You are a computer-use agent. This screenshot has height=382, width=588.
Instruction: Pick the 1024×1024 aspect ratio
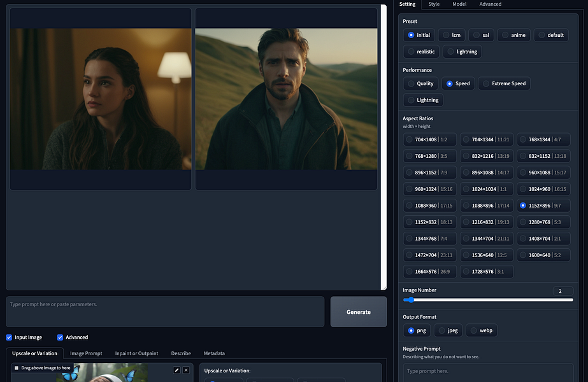(x=486, y=189)
